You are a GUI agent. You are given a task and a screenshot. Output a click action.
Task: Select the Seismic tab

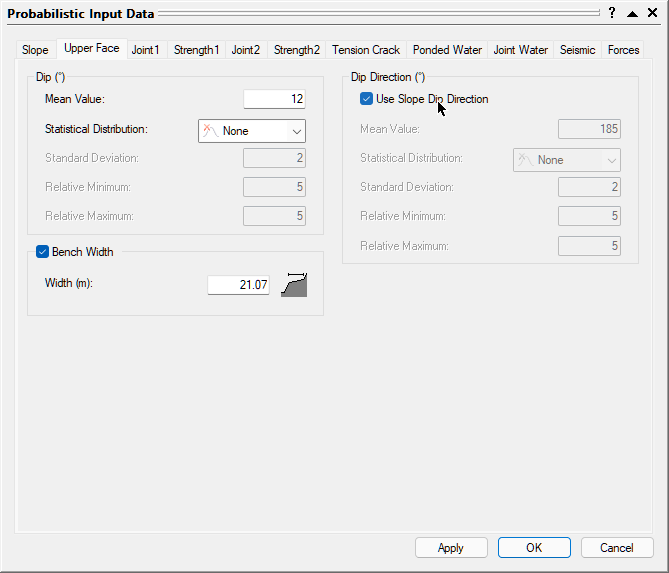click(x=577, y=50)
